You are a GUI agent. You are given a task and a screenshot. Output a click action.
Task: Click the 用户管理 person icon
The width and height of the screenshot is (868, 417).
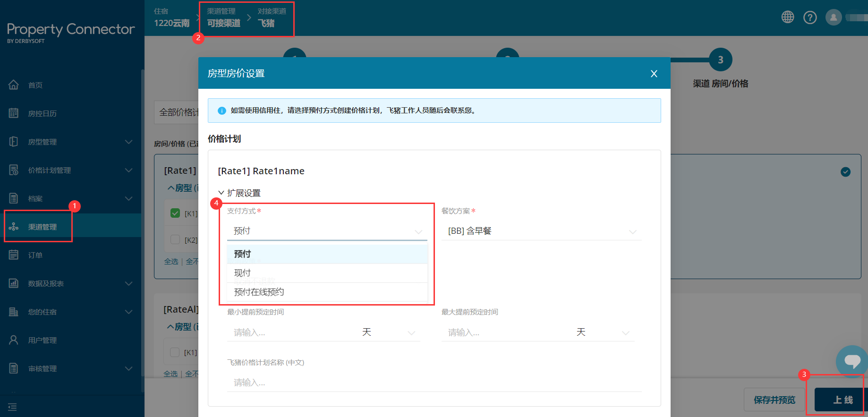pos(14,340)
